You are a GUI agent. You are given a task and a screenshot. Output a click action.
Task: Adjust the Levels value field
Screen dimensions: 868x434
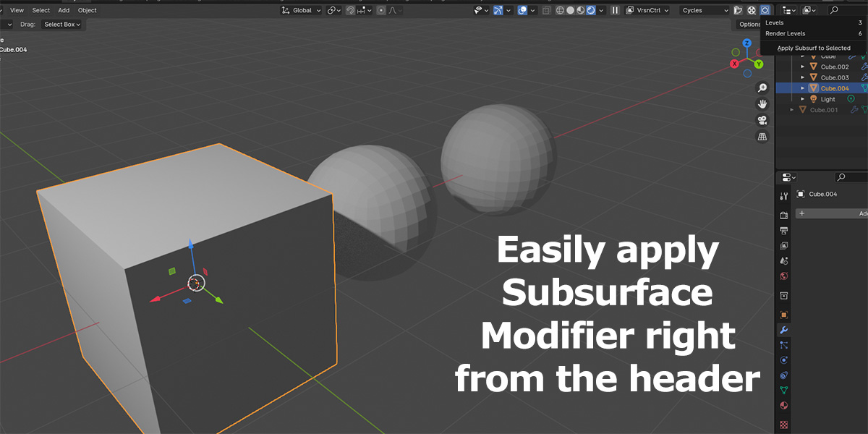tap(814, 23)
